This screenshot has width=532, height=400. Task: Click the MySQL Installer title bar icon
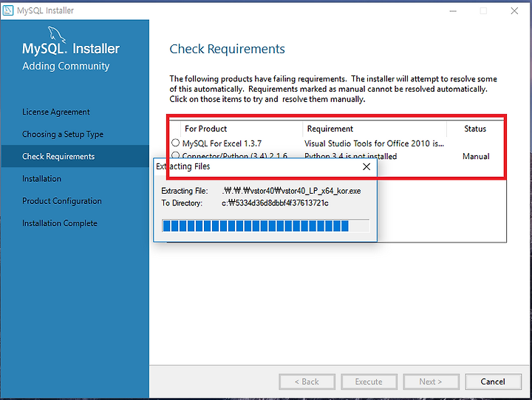[x=8, y=10]
